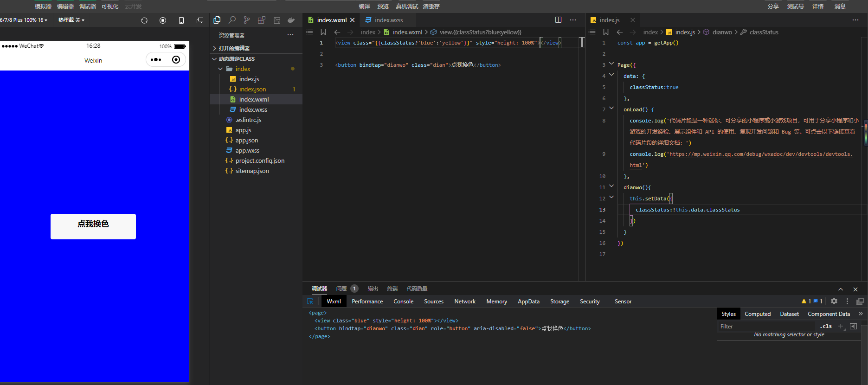868x385 pixels.
Task: Fold the data block at line 4
Action: tap(611, 75)
